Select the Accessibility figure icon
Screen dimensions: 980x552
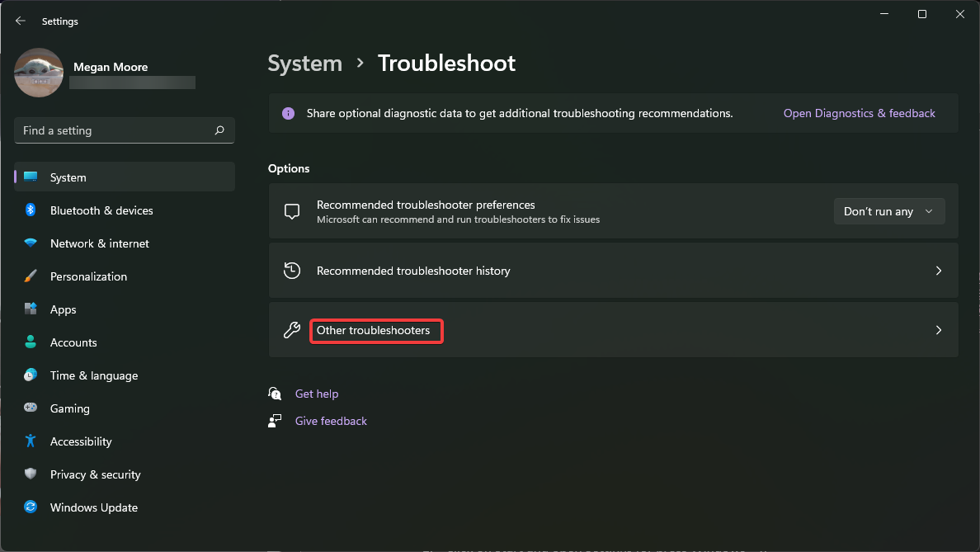[x=31, y=441]
